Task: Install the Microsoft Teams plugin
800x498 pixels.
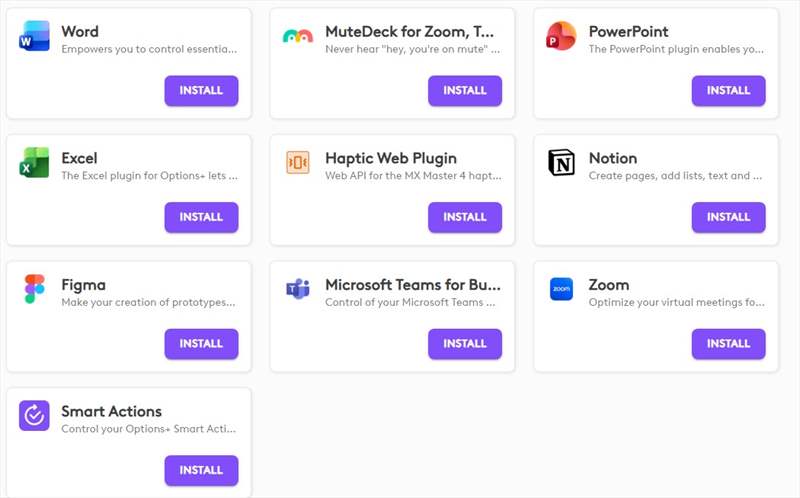Action: (x=465, y=344)
